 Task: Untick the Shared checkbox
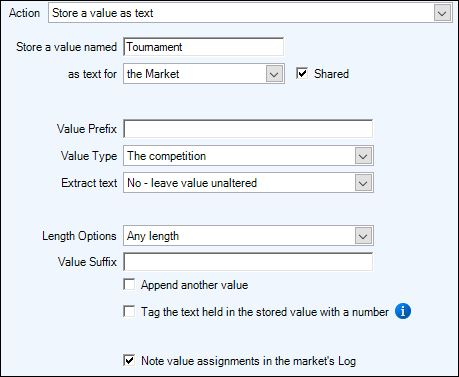301,73
